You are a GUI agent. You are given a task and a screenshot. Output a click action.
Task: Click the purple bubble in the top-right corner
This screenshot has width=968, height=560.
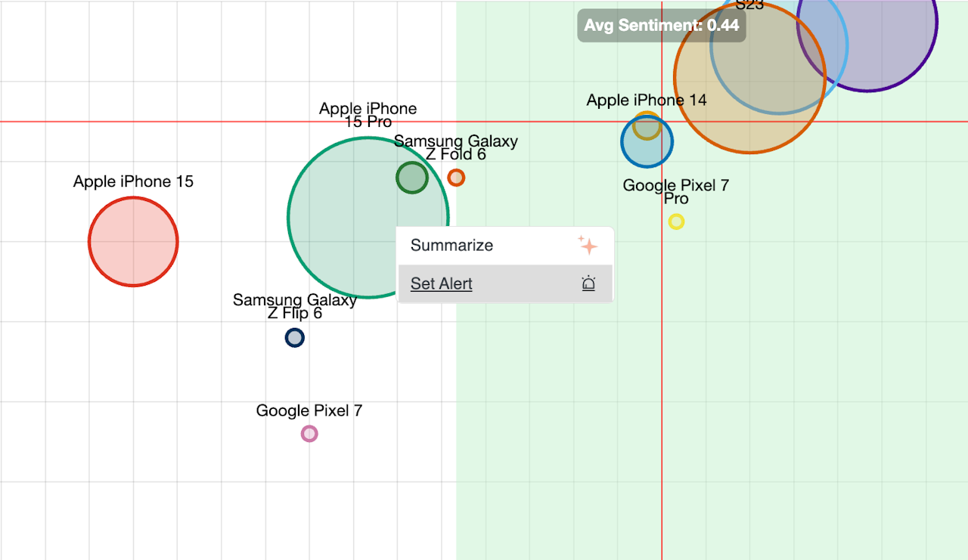(892, 45)
